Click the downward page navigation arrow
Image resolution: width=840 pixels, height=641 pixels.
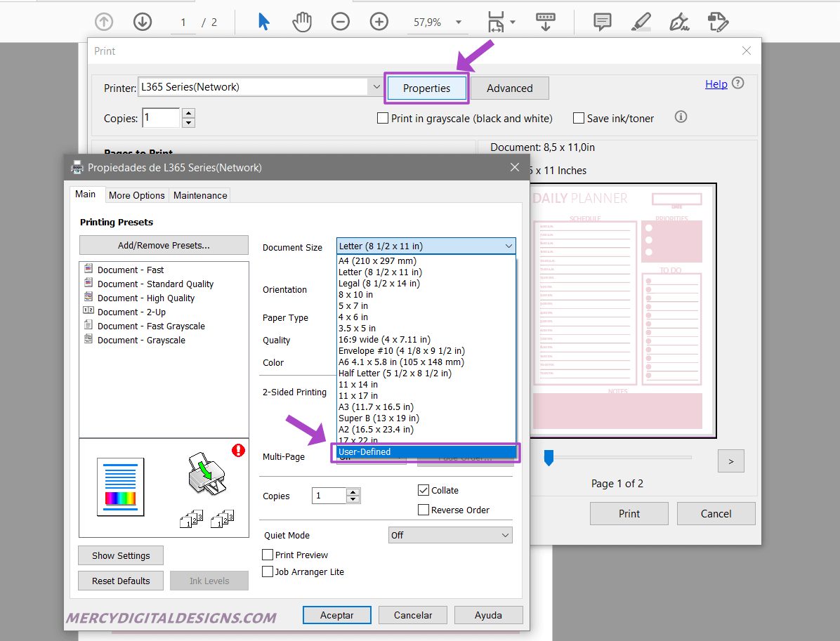coord(142,21)
